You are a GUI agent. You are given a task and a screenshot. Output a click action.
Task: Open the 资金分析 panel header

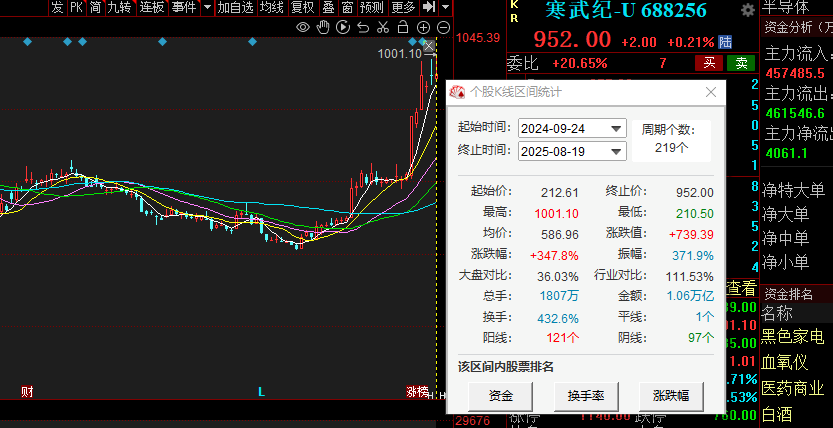click(797, 27)
